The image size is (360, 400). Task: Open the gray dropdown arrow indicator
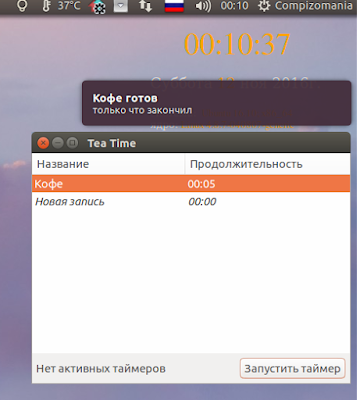point(121,6)
